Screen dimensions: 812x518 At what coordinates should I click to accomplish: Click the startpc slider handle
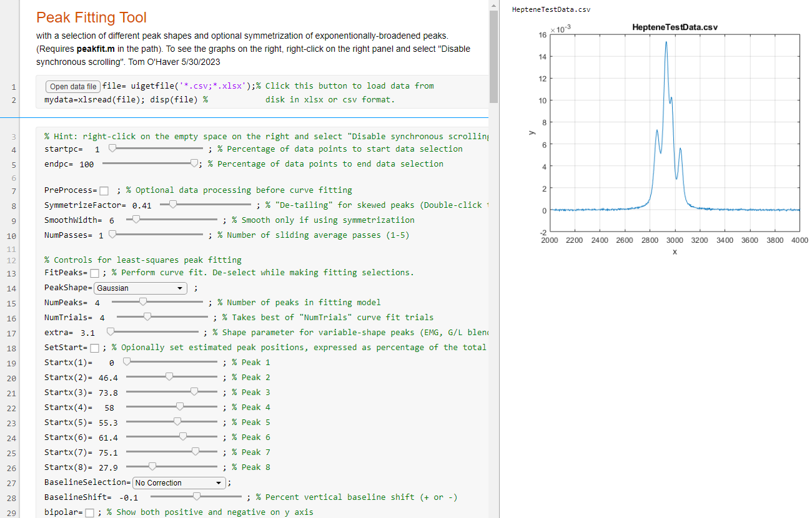(x=112, y=149)
